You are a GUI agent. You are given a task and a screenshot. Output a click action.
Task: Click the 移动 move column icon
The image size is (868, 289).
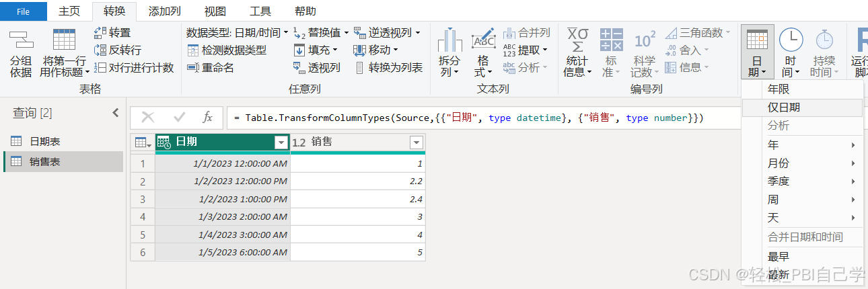tap(359, 50)
